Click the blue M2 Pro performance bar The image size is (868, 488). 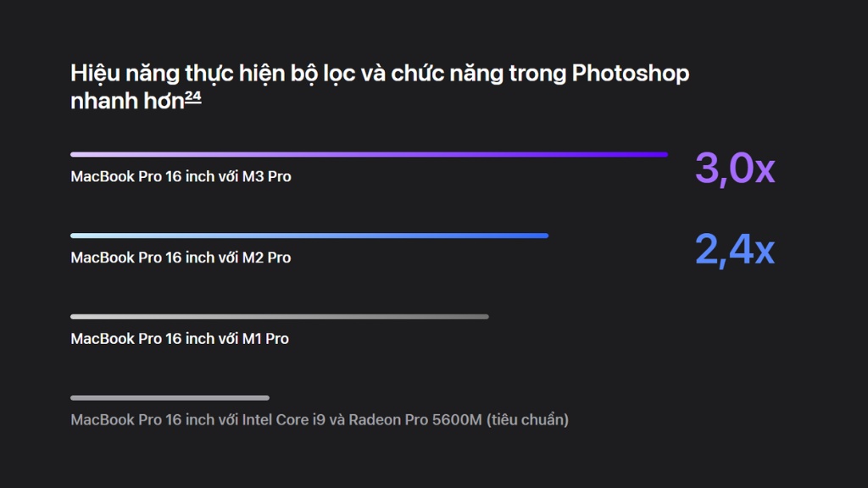pyautogui.click(x=309, y=236)
